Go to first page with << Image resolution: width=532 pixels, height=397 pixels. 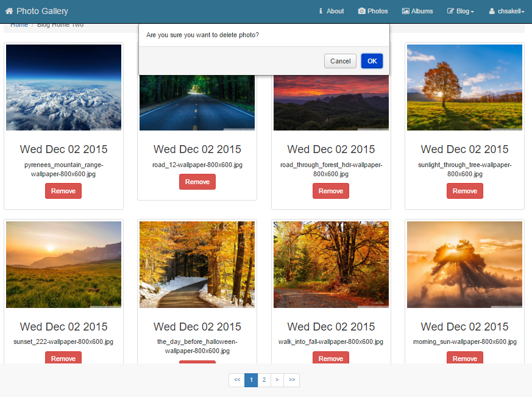coord(236,380)
